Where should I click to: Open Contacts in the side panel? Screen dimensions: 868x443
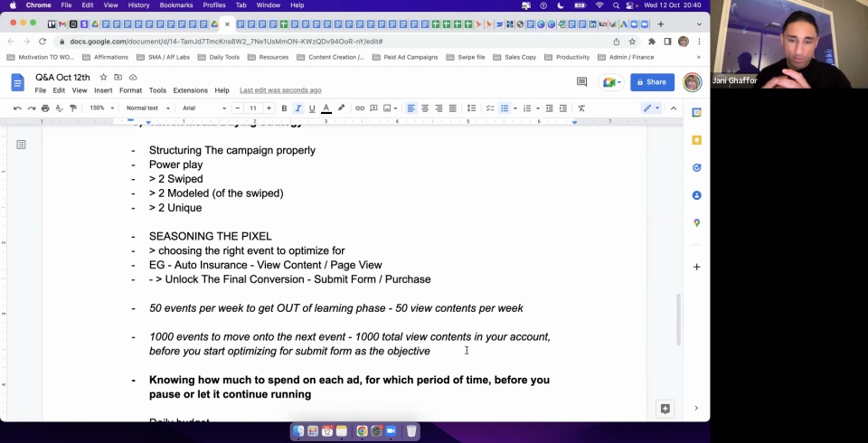pyautogui.click(x=697, y=195)
